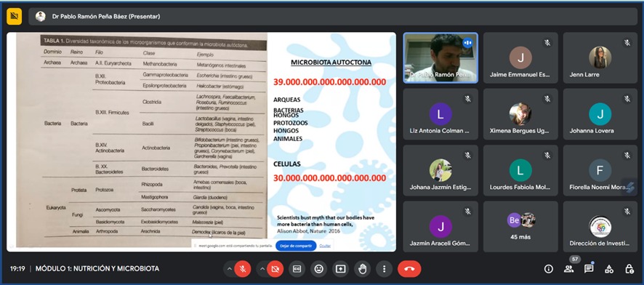Turn on the camera toggle button
Image resolution: width=644 pixels, height=285 pixels.
(x=275, y=269)
